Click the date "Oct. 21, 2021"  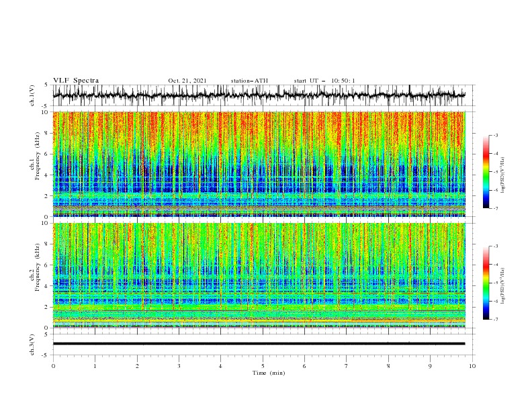[187, 81]
